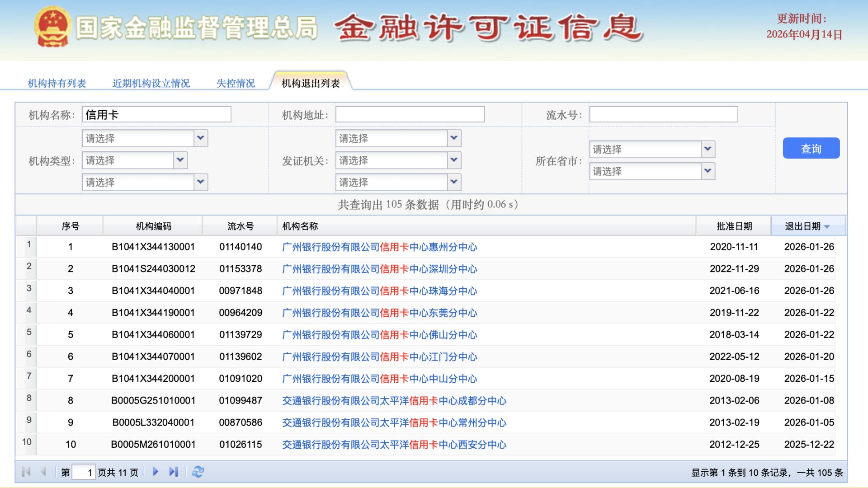Expand the 发证机关 request selection dropdown
868x488 pixels.
coord(398,160)
